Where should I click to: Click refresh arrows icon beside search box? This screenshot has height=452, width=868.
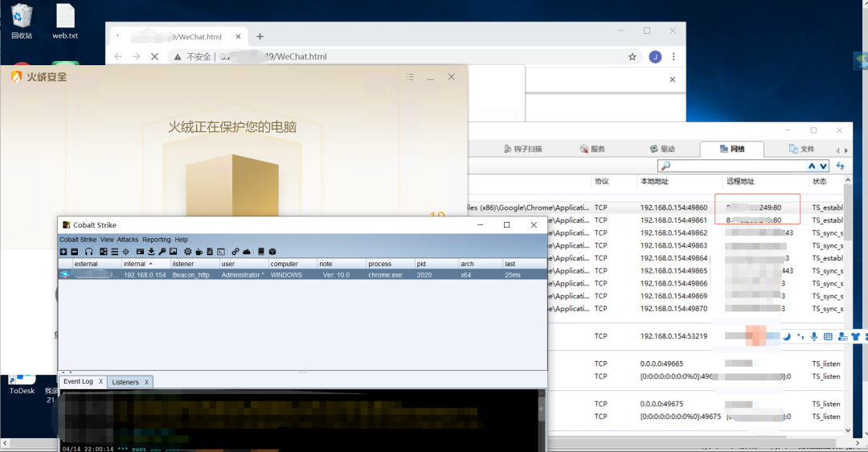pyautogui.click(x=841, y=166)
